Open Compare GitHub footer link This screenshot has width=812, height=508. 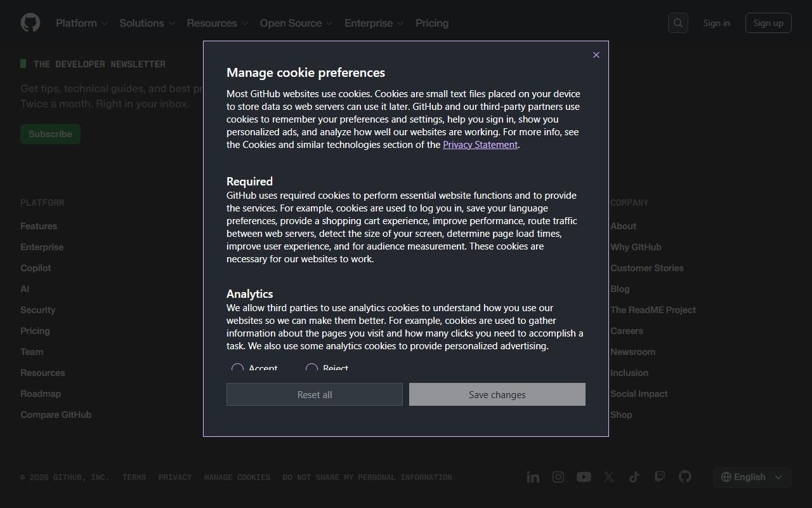56,415
